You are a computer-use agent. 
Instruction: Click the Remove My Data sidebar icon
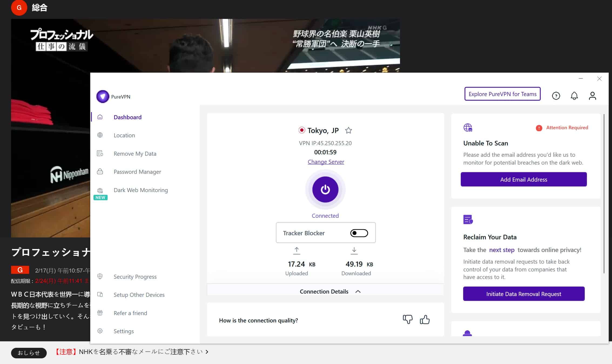point(100,154)
